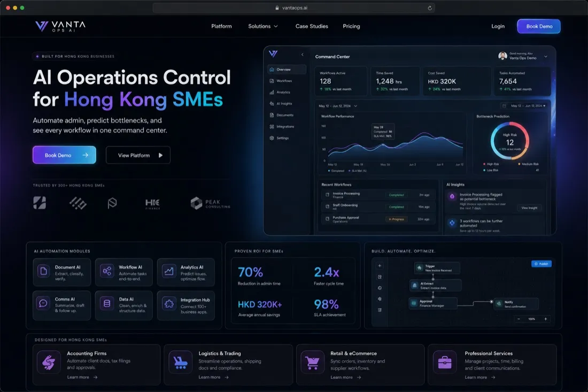Click the Peak Consulting logo

pos(211,203)
